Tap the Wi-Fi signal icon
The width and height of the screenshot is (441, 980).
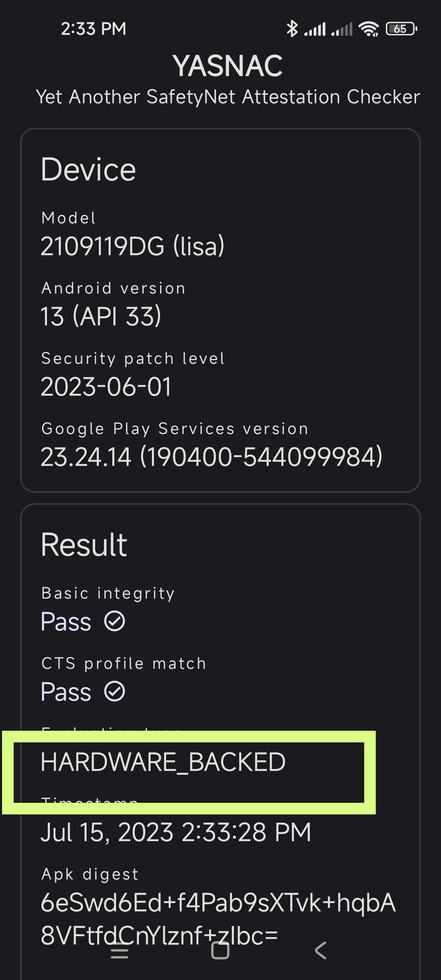click(368, 29)
